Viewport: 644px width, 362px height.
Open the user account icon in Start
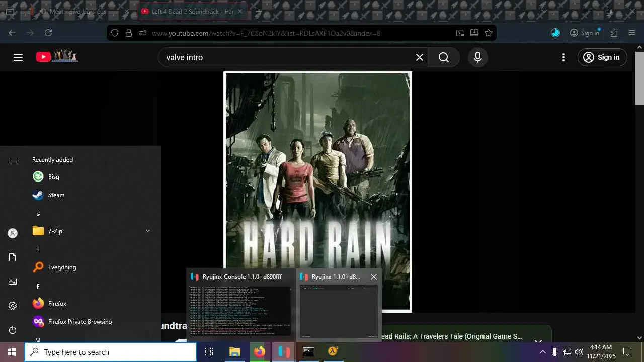tap(13, 233)
